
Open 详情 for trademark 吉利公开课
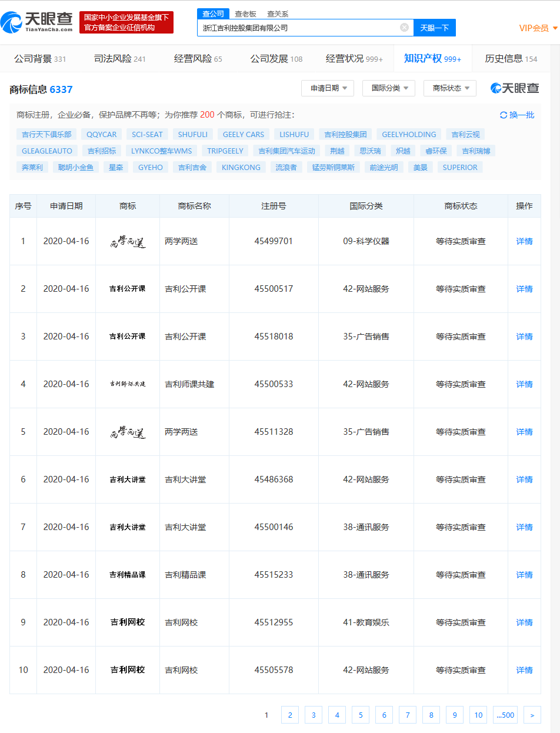coord(524,289)
